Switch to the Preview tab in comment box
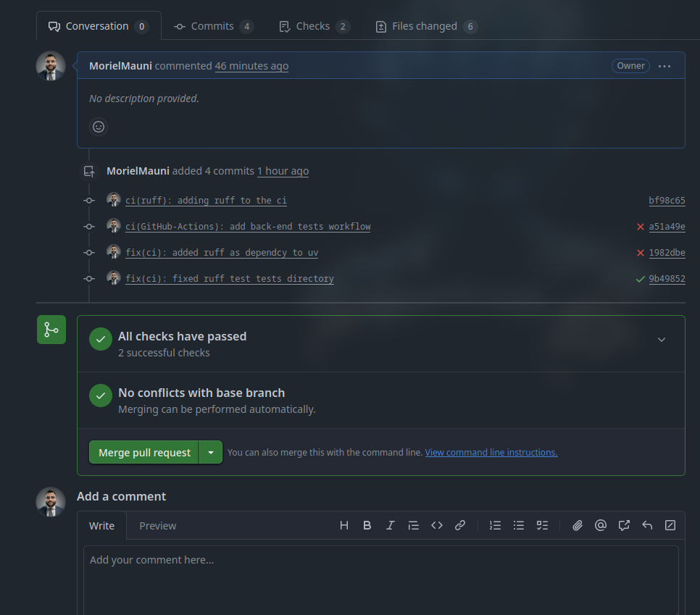 pos(158,526)
